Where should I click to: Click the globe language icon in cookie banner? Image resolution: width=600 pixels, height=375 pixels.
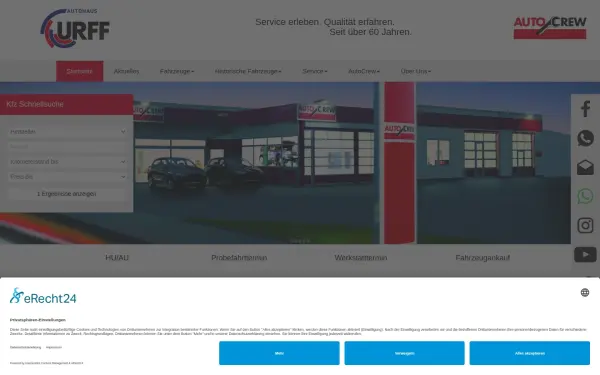coord(585,293)
